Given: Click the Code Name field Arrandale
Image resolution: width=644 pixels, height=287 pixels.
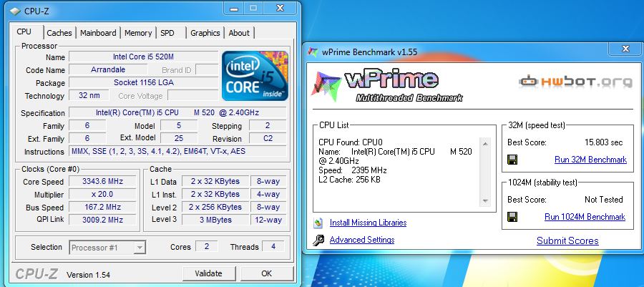Looking at the screenshot, I should (x=108, y=69).
